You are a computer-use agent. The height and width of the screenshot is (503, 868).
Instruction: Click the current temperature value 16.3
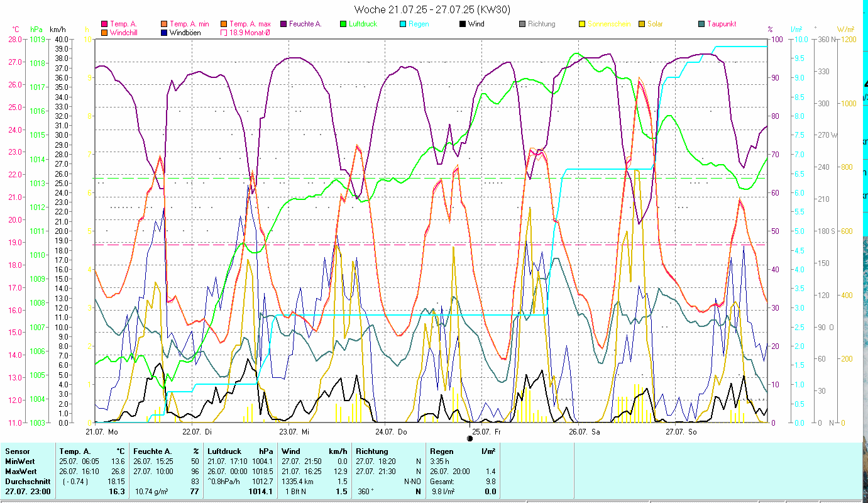pyautogui.click(x=118, y=492)
